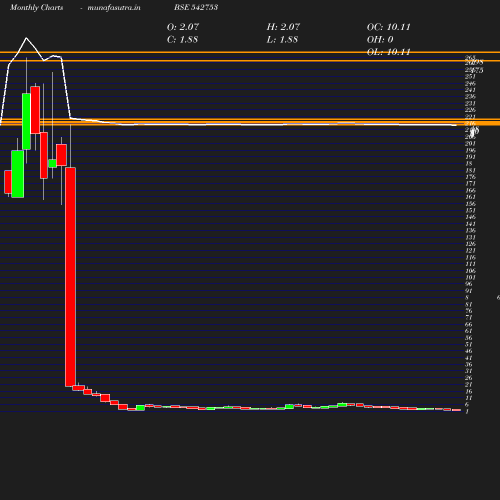Screen dimensions: 500x500
Task: Click the 251 price axis label
Action: pyautogui.click(x=470, y=77)
